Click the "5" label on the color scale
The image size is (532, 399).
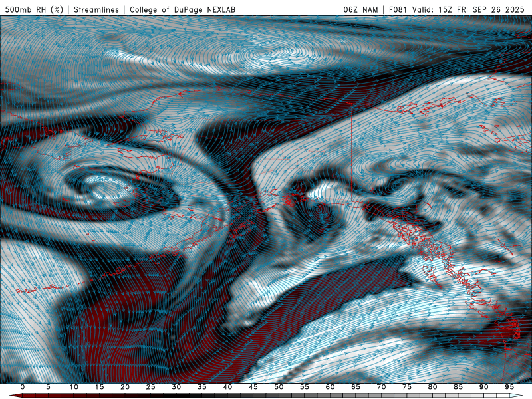tap(48, 387)
